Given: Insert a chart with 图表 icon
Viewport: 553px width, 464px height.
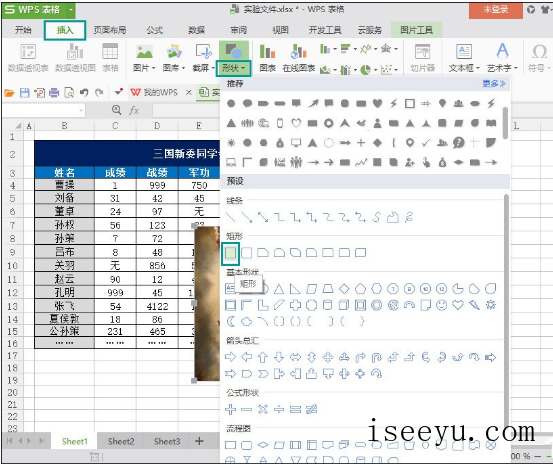Looking at the screenshot, I should click(267, 57).
